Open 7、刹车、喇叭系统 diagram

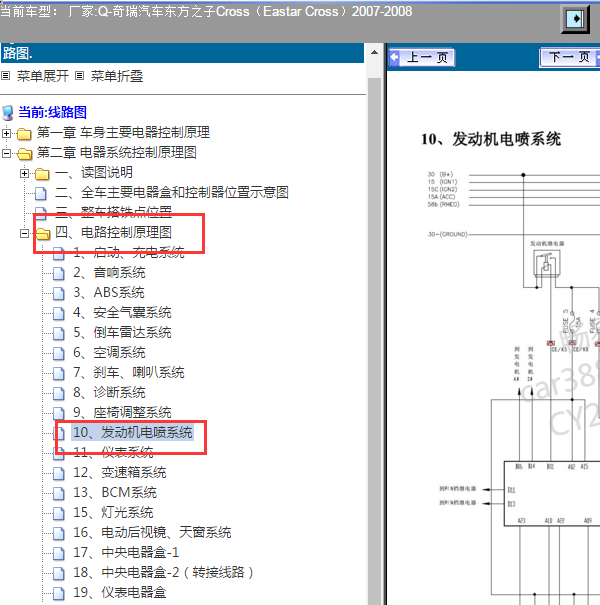coord(129,373)
